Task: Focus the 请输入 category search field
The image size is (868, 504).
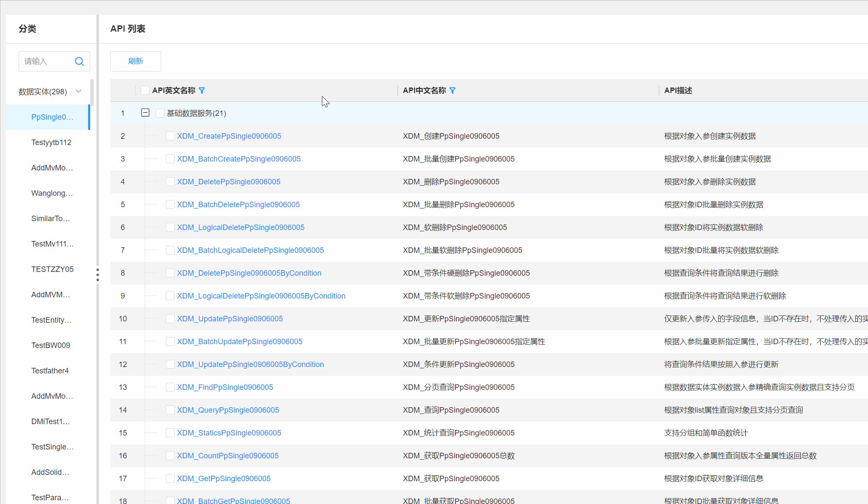Action: click(46, 61)
